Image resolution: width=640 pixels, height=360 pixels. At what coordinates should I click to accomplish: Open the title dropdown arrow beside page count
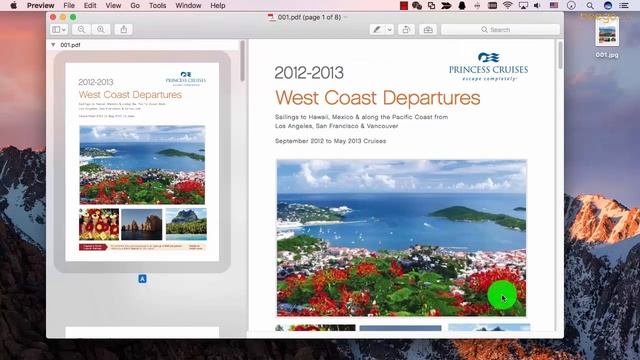pyautogui.click(x=346, y=17)
